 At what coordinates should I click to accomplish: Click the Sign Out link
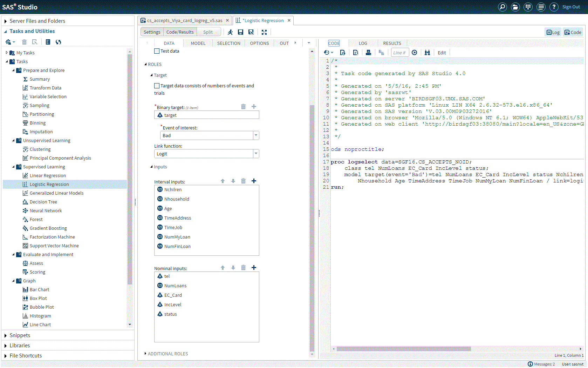point(571,7)
